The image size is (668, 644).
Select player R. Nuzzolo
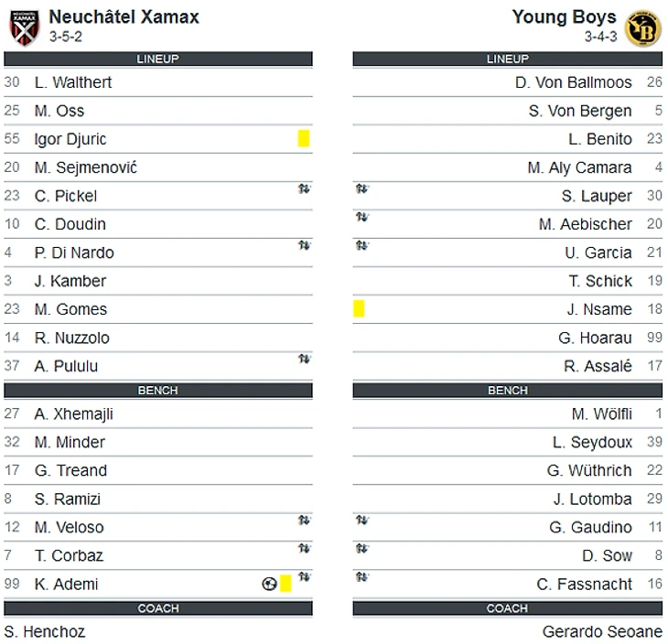click(x=72, y=338)
